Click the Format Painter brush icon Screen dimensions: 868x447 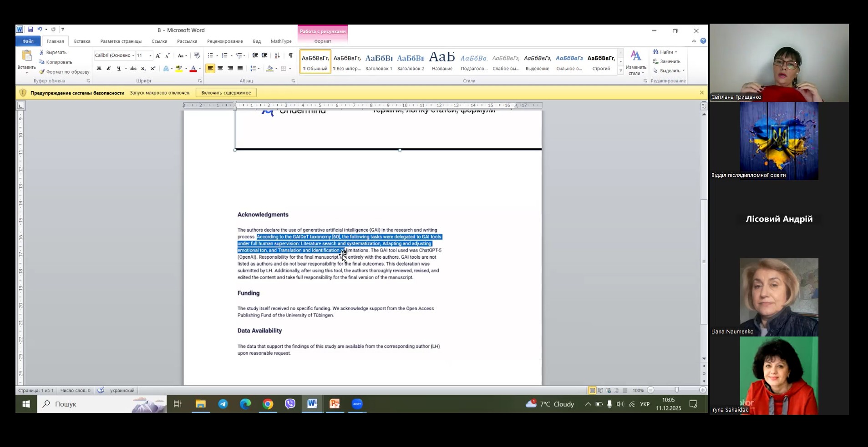(42, 72)
